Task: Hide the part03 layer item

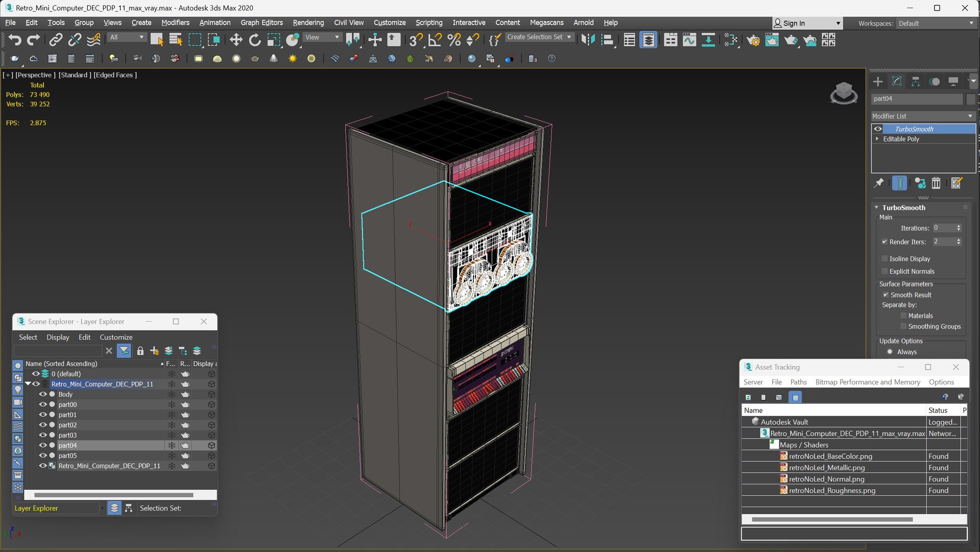Action: (43, 435)
